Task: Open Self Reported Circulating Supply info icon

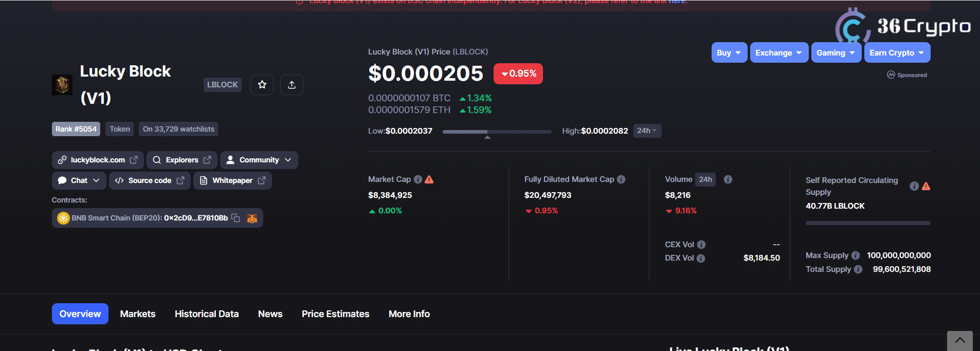Action: (914, 186)
